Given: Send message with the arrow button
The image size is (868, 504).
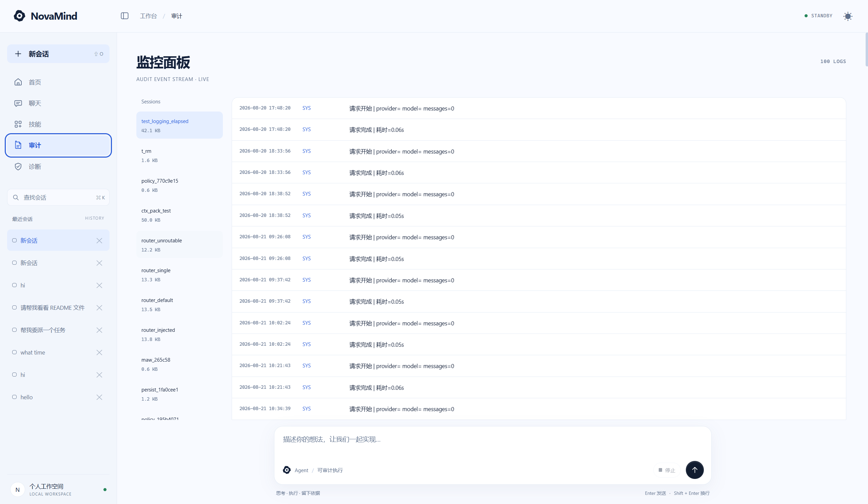Looking at the screenshot, I should click(x=694, y=470).
